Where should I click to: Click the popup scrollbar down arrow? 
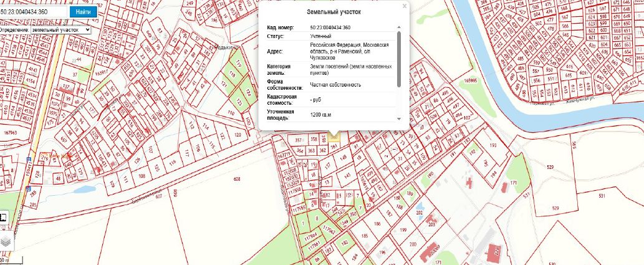coord(399,118)
